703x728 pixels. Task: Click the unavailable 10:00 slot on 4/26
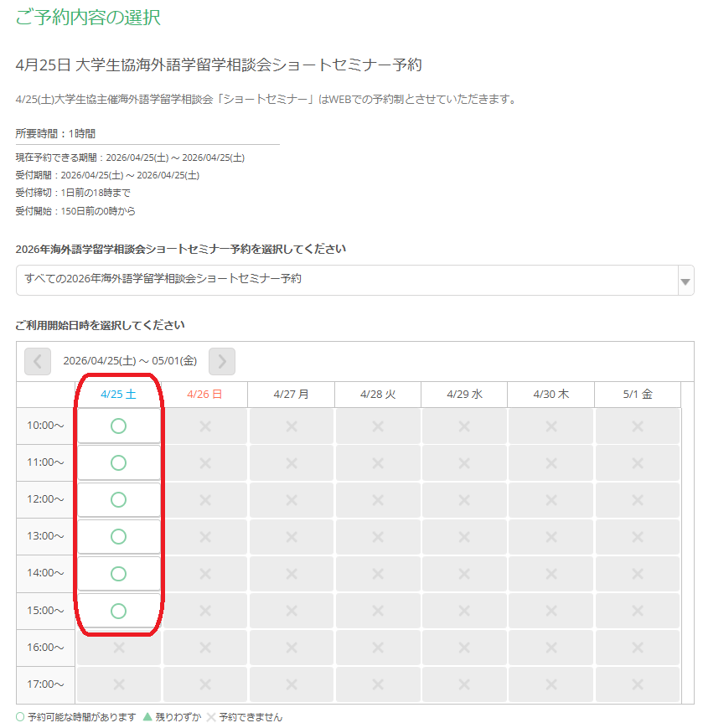coord(205,426)
